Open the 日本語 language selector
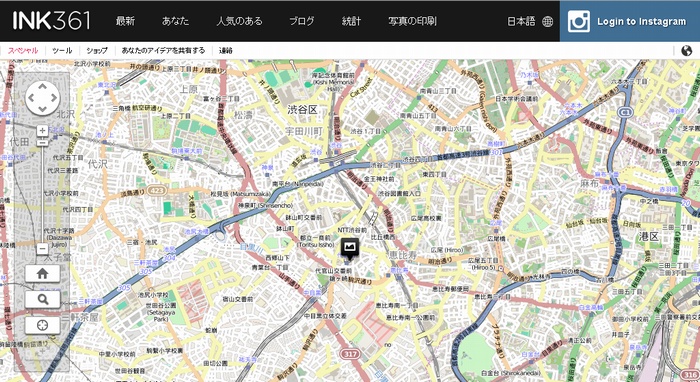This screenshot has height=382, width=700. (x=521, y=21)
